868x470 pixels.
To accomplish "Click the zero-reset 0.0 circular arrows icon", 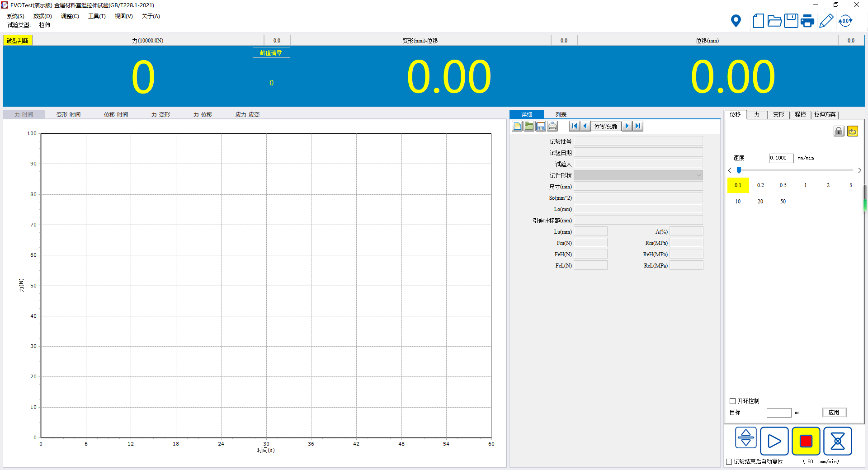I will [845, 21].
